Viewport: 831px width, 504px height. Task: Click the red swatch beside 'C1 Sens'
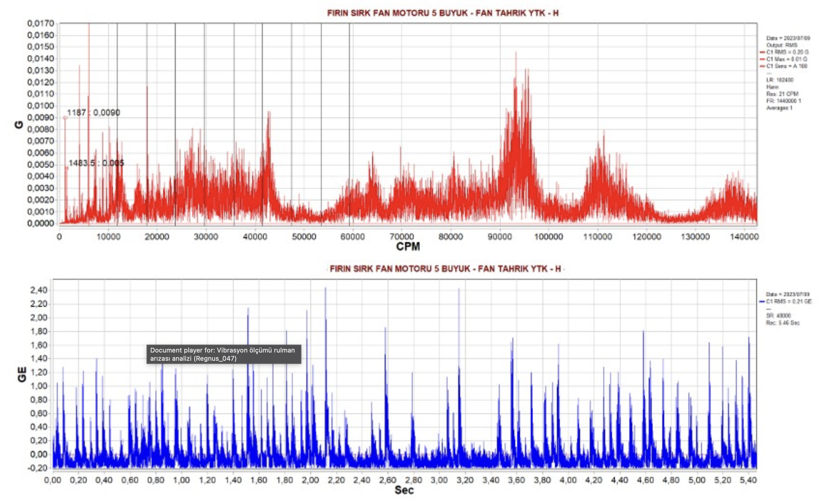point(762,66)
